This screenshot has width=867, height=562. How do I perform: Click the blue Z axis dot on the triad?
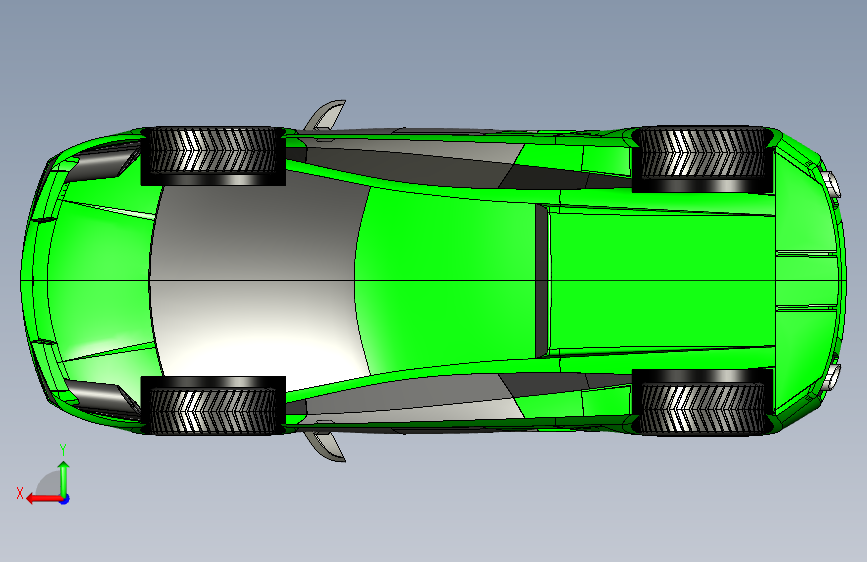pos(65,499)
